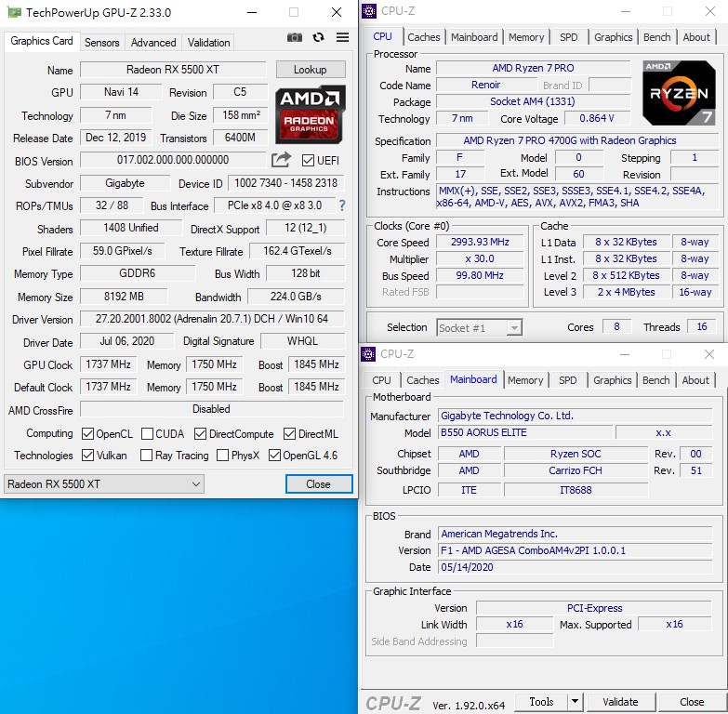Click the BIOS date 05/14/2020

tap(575, 567)
